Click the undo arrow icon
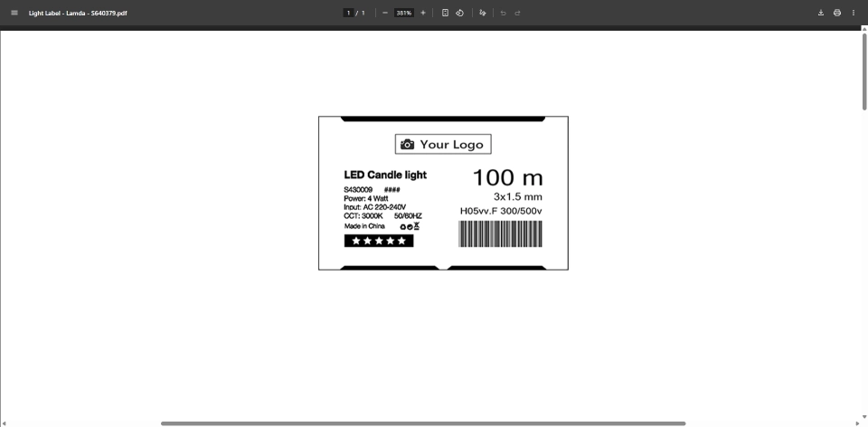This screenshot has height=427, width=868. (x=504, y=13)
